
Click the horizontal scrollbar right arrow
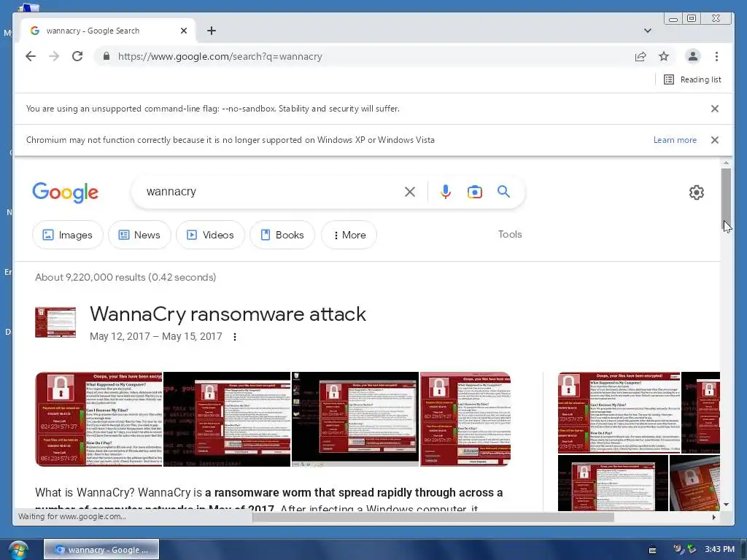click(713, 517)
